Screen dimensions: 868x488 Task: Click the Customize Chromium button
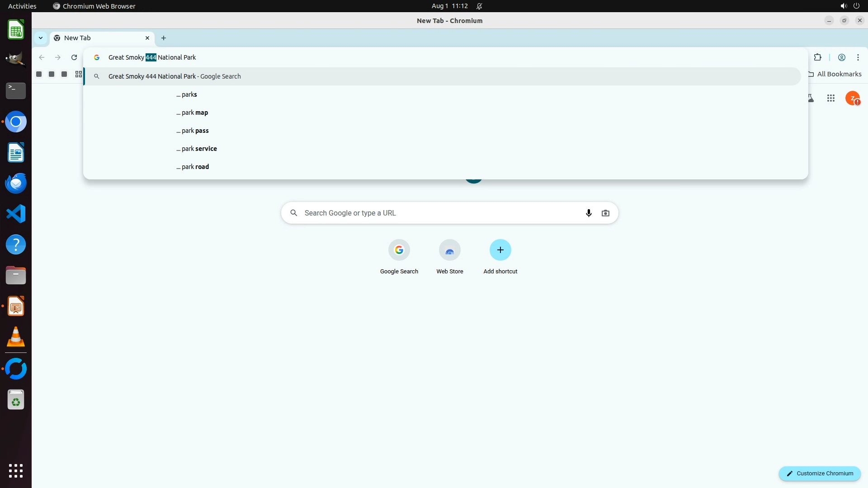819,473
